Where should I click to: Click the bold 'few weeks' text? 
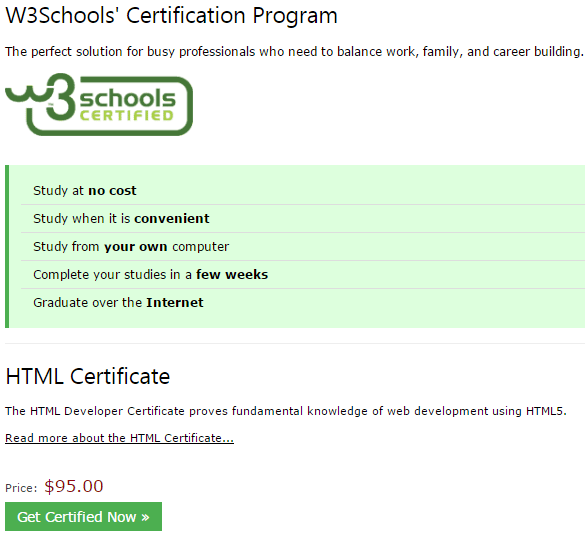[232, 275]
